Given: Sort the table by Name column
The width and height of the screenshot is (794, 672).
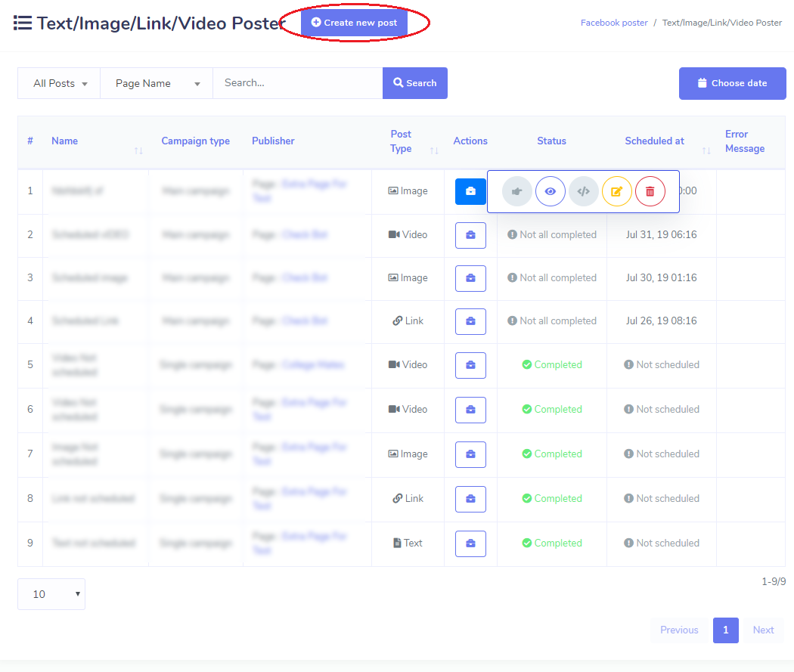Looking at the screenshot, I should [138, 150].
